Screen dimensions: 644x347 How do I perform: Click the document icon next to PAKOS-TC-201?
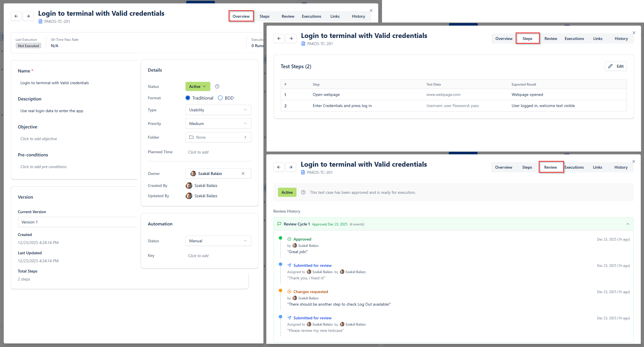click(40, 21)
